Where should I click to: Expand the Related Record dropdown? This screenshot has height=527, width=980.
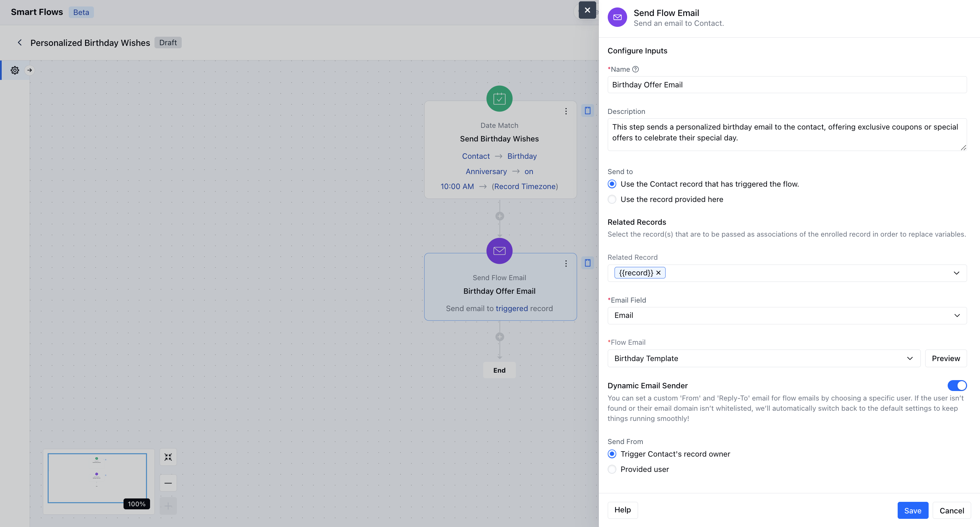(956, 273)
